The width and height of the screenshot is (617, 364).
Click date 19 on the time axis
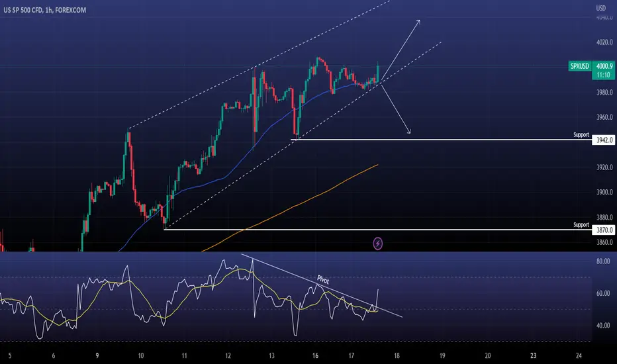point(442,356)
